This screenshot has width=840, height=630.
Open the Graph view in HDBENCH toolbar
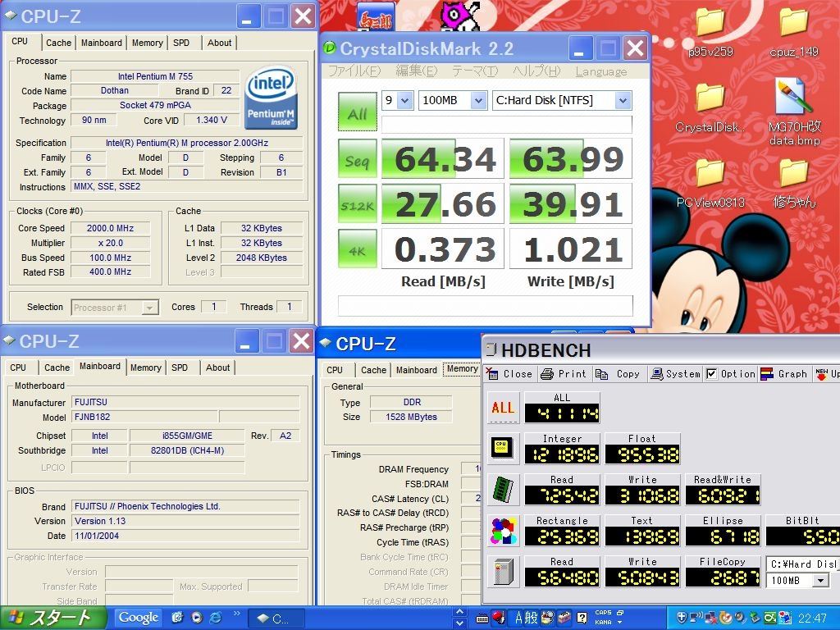[784, 374]
